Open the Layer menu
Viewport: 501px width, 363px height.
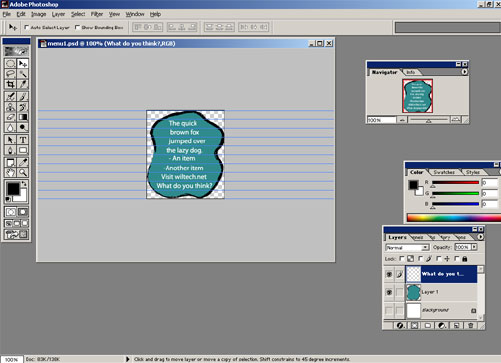tap(58, 14)
